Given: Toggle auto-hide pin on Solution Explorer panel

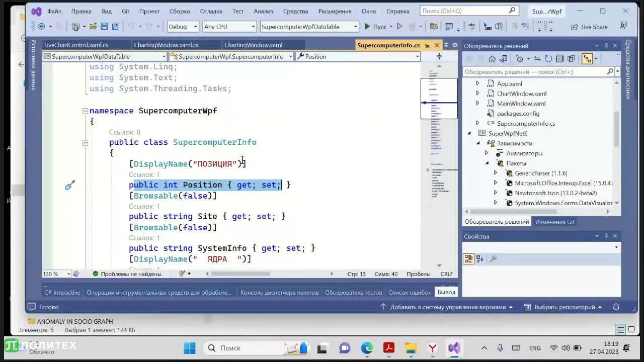Looking at the screenshot, I should coord(606,45).
